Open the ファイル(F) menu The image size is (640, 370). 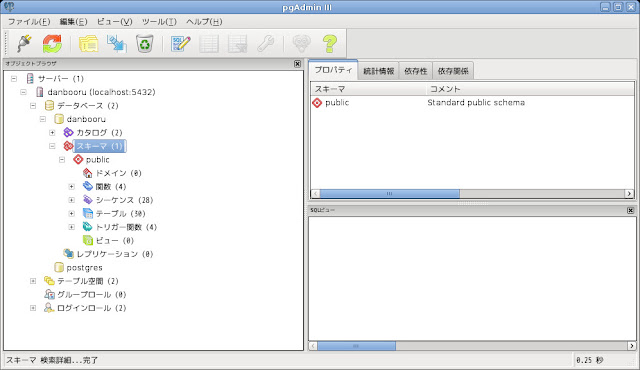point(29,22)
